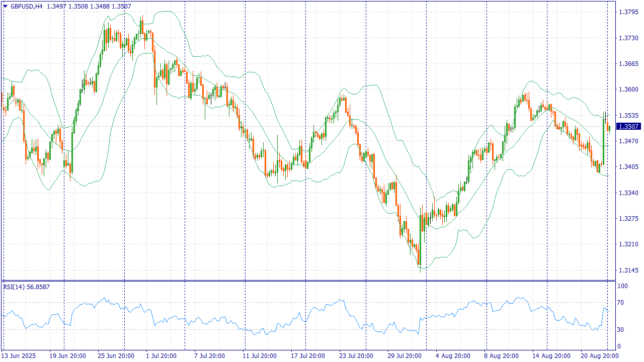Image resolution: width=644 pixels, height=362 pixels.
Task: Click the 4 Aug 20:00 date label
Action: tap(452, 356)
